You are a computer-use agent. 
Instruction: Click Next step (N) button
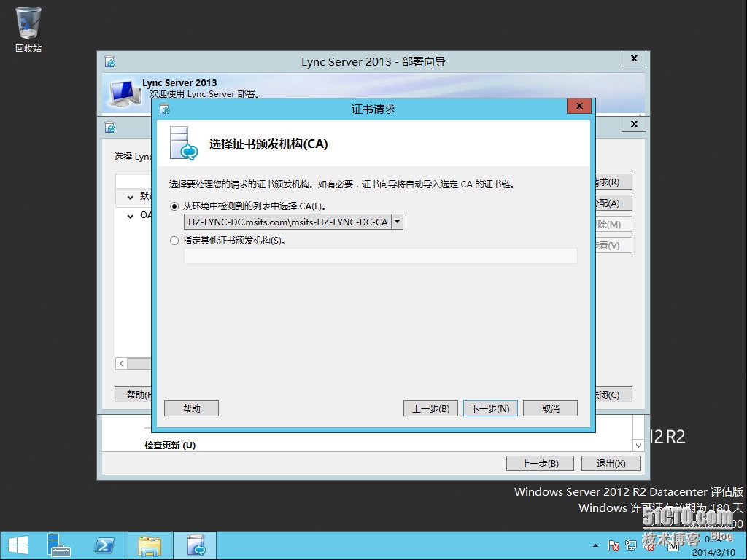[x=490, y=408]
